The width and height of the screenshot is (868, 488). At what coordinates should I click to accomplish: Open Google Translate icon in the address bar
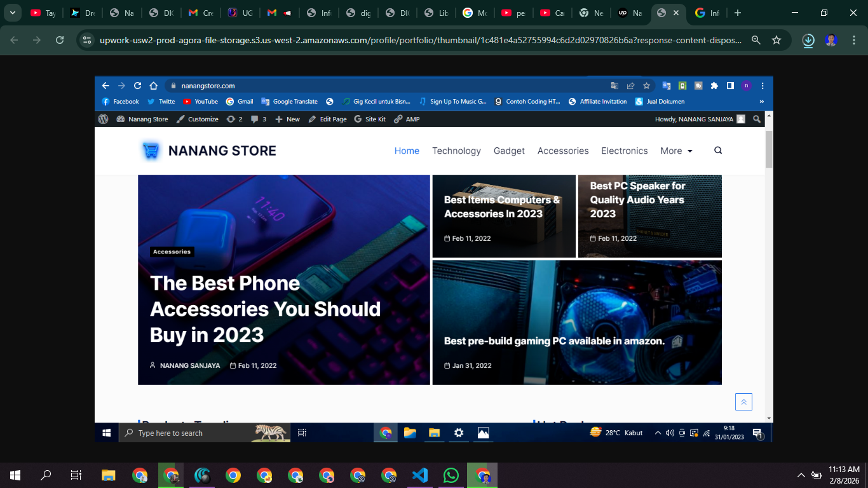(x=614, y=85)
